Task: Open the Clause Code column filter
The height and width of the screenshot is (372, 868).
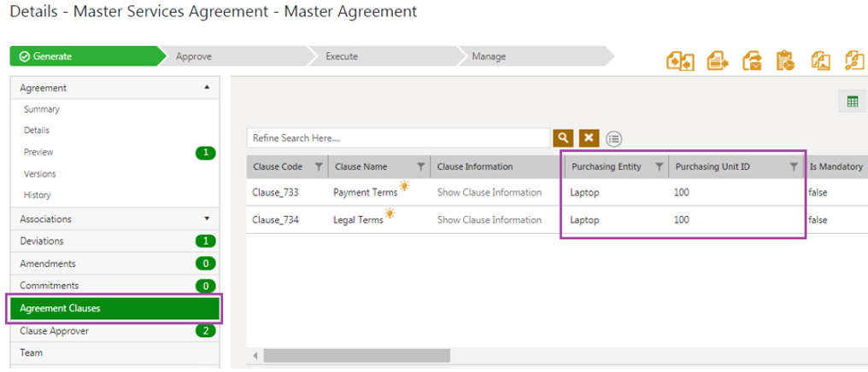Action: point(319,167)
